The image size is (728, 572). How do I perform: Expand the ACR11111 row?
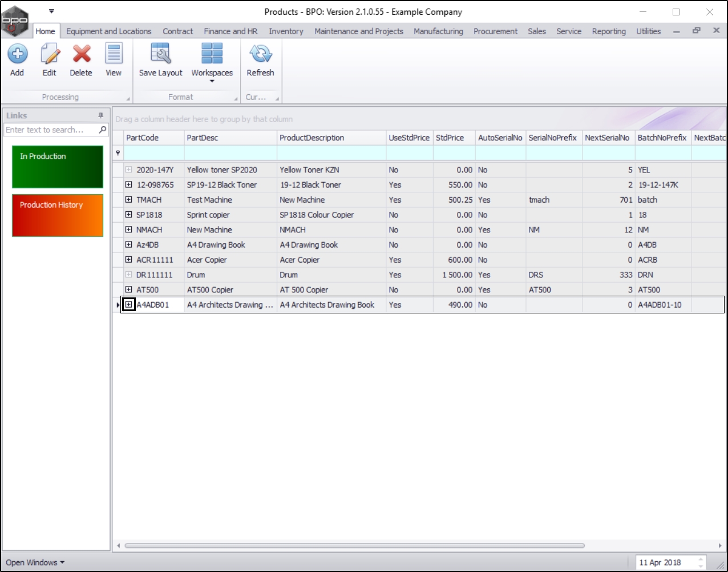click(x=128, y=260)
